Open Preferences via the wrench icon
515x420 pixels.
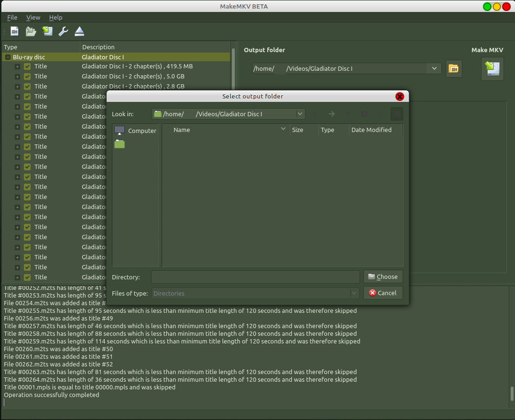pos(63,31)
